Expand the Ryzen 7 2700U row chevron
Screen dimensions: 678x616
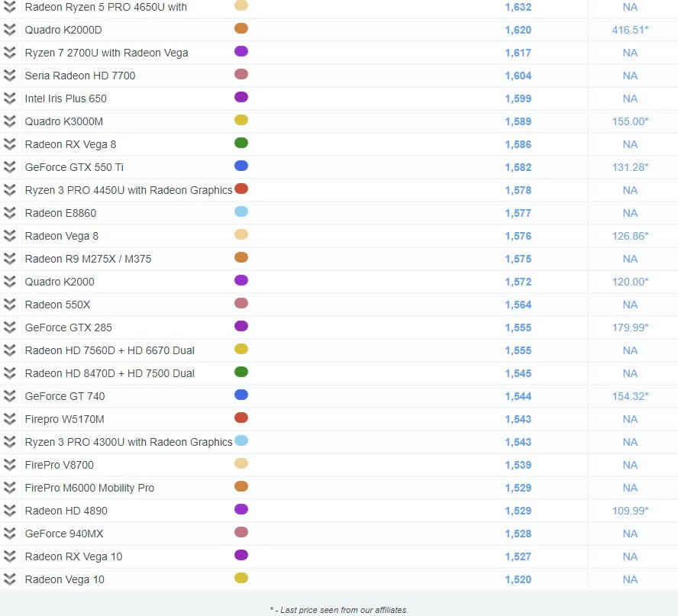(x=9, y=53)
